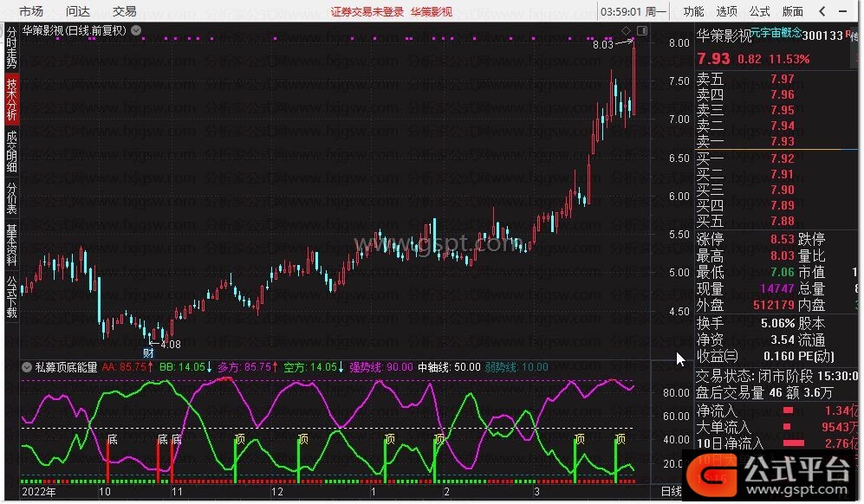Click clock 03:59:01 周一 in title bar
The width and height of the screenshot is (864, 504).
coord(633,11)
